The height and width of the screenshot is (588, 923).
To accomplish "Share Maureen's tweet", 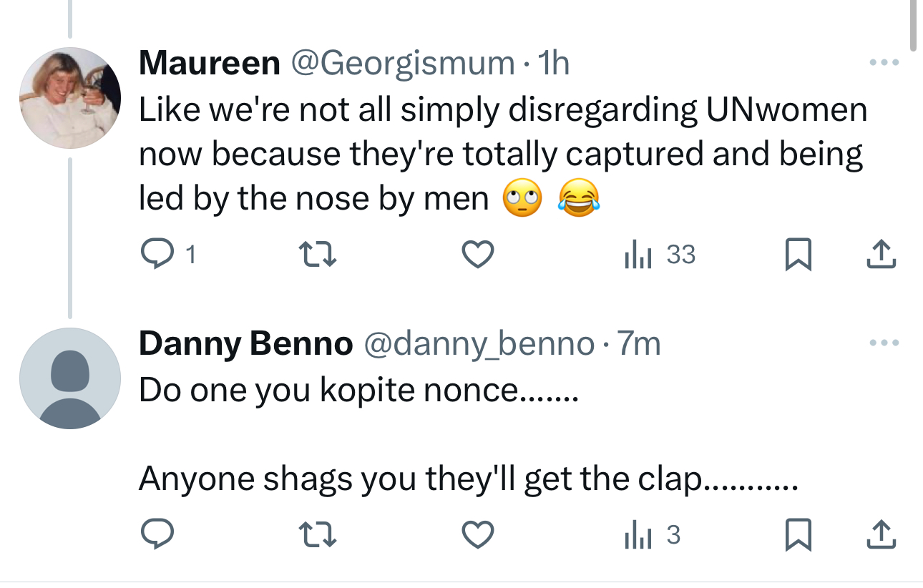I will point(881,255).
